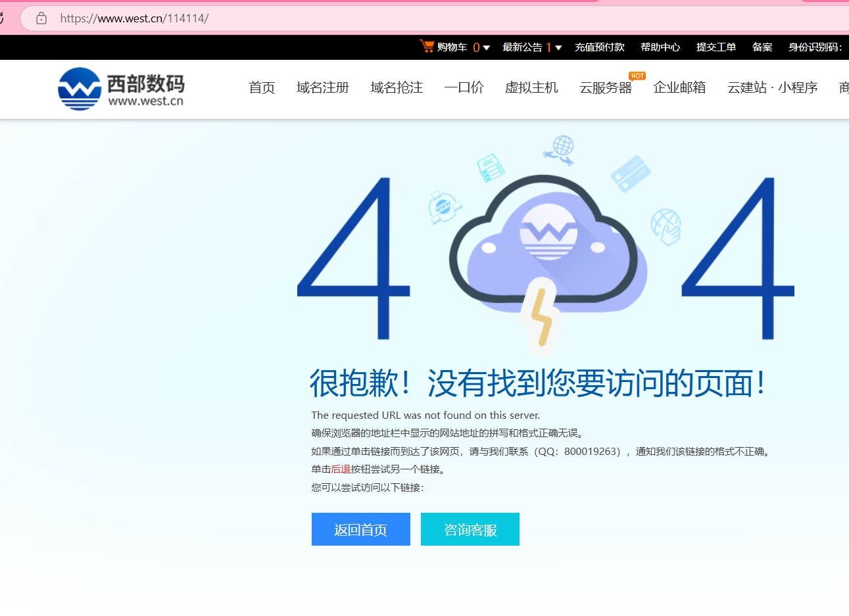849x616 pixels.
Task: Click the 返回首页 button
Action: 360,529
